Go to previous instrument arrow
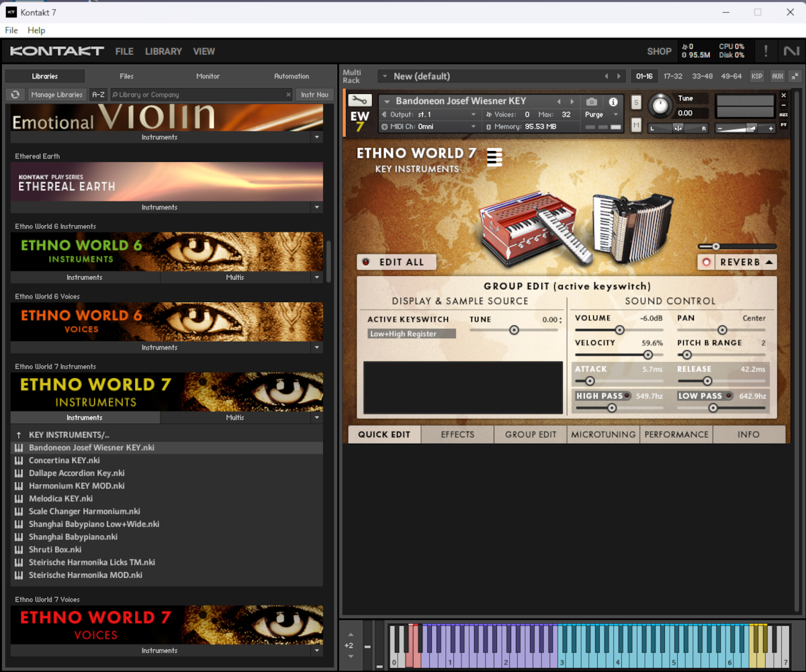806x672 pixels. coord(559,101)
